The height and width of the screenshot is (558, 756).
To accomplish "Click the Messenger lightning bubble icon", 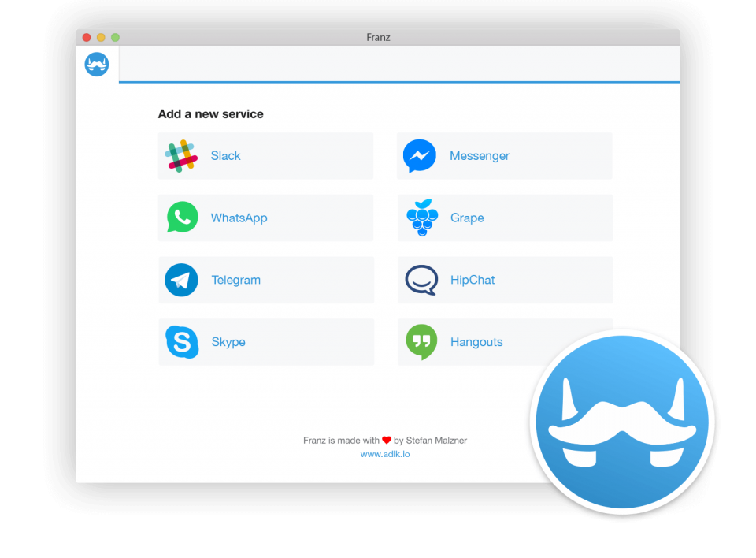I will click(x=419, y=156).
